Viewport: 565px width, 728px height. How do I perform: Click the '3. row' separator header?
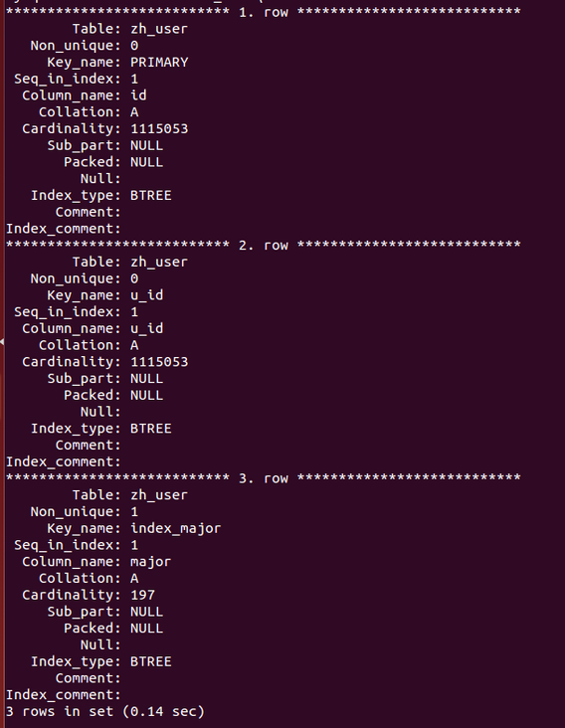264,478
